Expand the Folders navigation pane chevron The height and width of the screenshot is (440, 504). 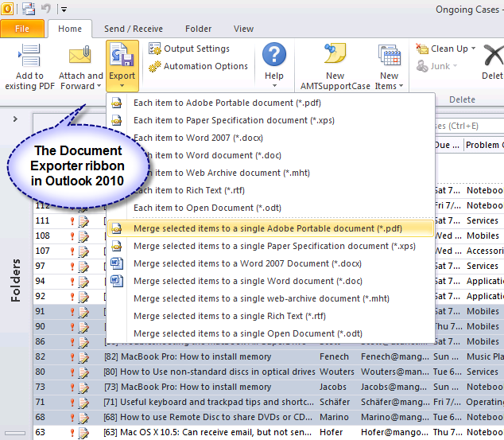[x=15, y=119]
